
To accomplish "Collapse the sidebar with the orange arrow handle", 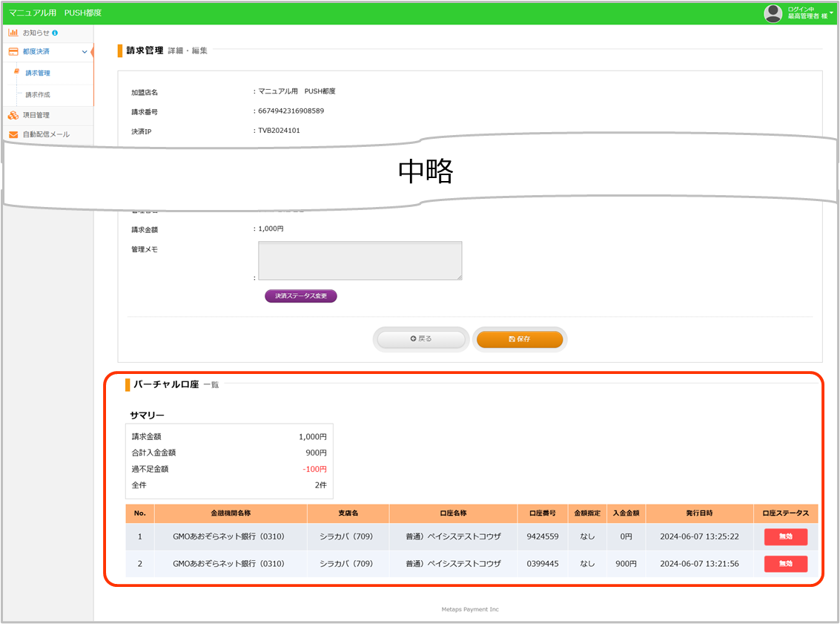I will point(93,52).
